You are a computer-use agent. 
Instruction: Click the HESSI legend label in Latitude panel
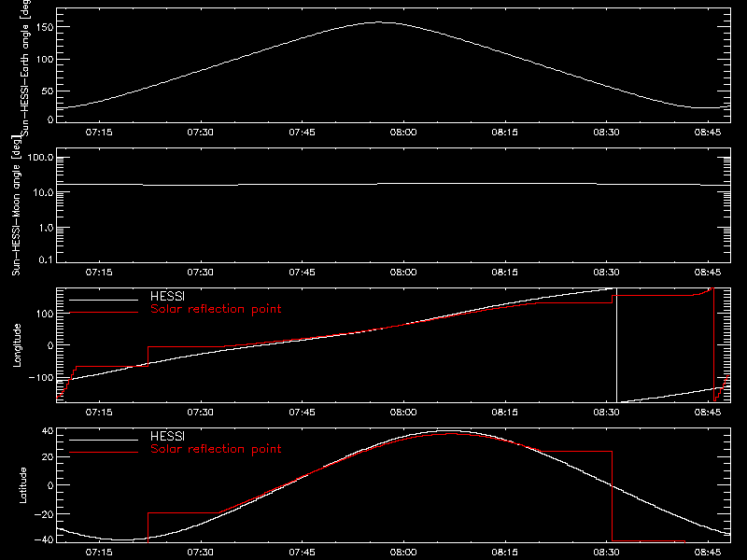coord(167,436)
